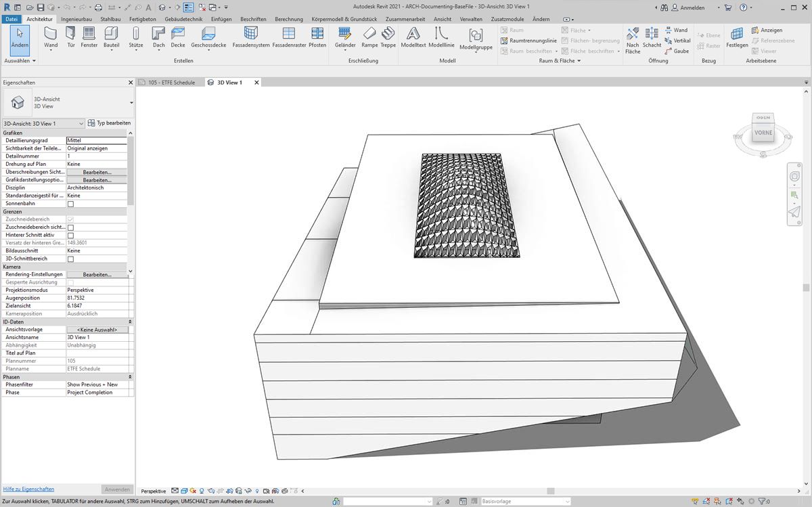The image size is (812, 507).
Task: Select the Modellgruppe tool
Action: (x=476, y=40)
